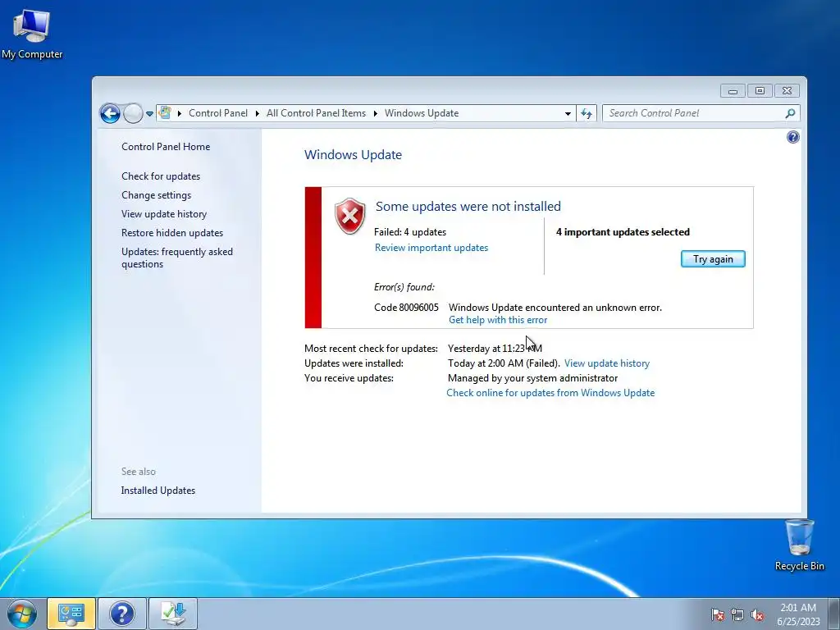
Task: Expand arrow after Control Panel breadcrumb
Action: (x=257, y=113)
